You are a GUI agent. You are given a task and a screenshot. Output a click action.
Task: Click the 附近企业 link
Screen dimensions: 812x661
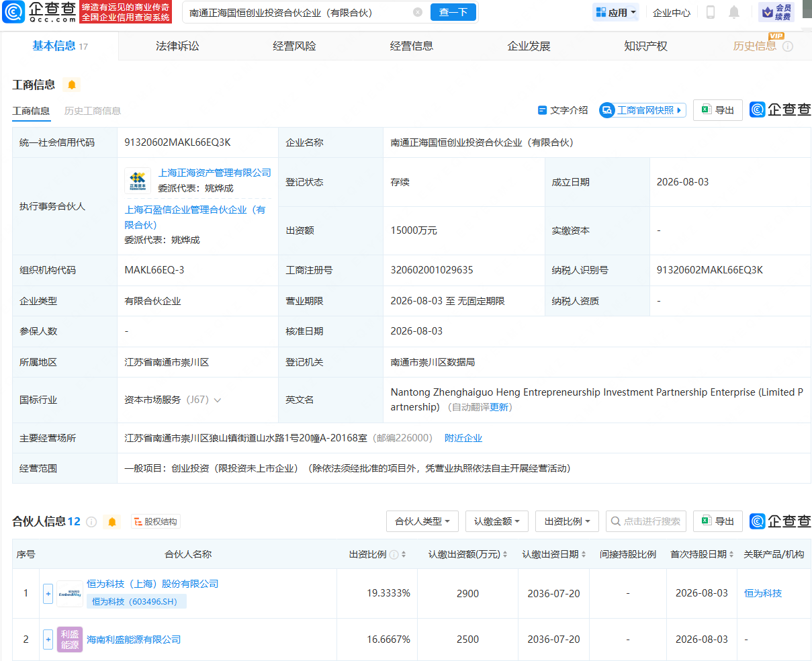(x=463, y=438)
